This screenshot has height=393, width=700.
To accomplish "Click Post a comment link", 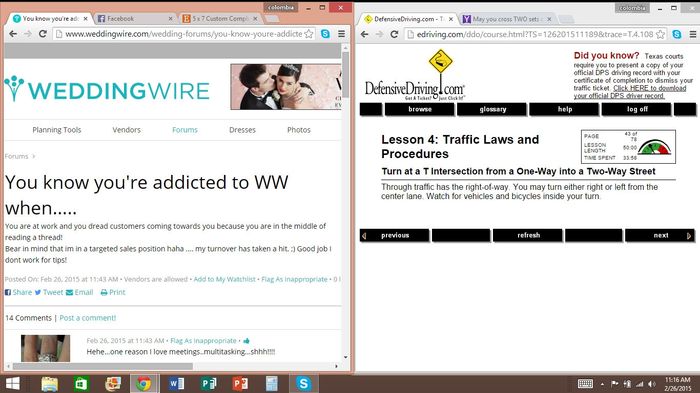I will 88,318.
